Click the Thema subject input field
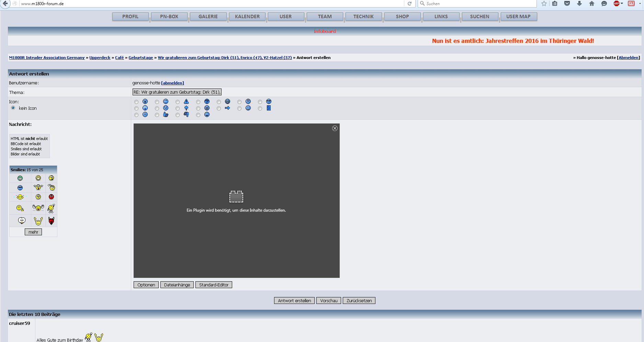Image resolution: width=644 pixels, height=342 pixels. point(177,92)
